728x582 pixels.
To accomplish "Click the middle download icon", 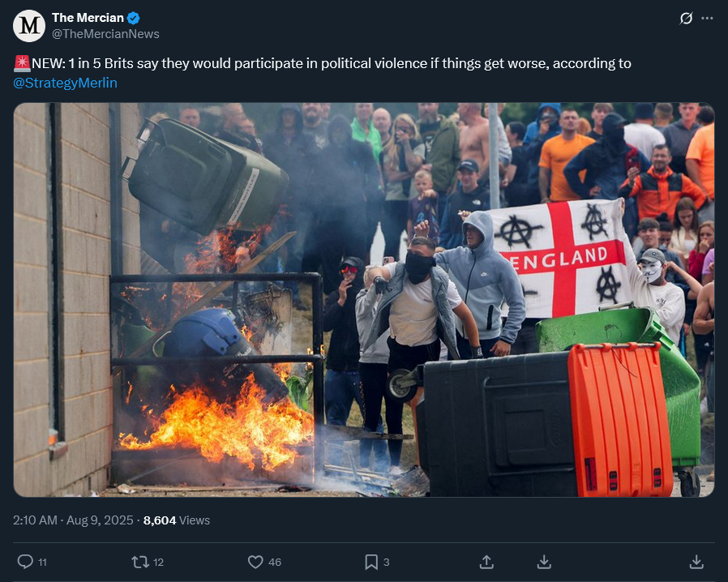I will [x=544, y=562].
